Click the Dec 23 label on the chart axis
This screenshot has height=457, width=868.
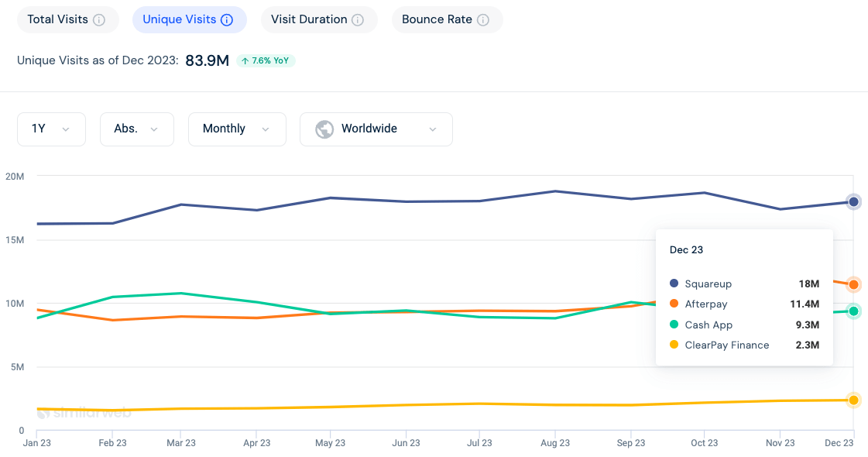pyautogui.click(x=839, y=442)
